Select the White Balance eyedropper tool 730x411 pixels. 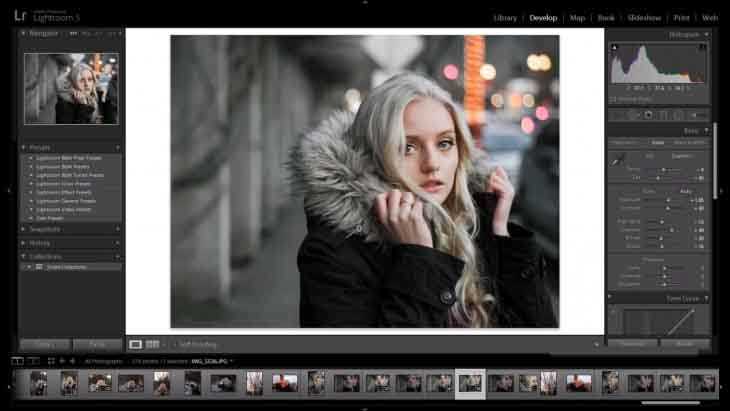pyautogui.click(x=617, y=159)
